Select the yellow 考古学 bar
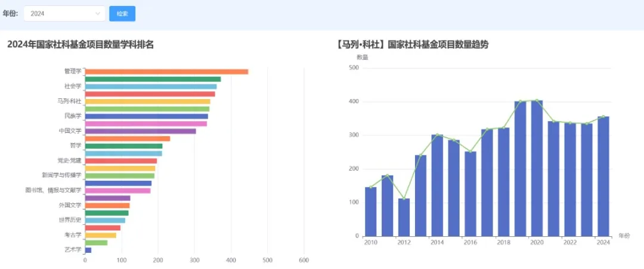The width and height of the screenshot is (644, 269). [100, 235]
